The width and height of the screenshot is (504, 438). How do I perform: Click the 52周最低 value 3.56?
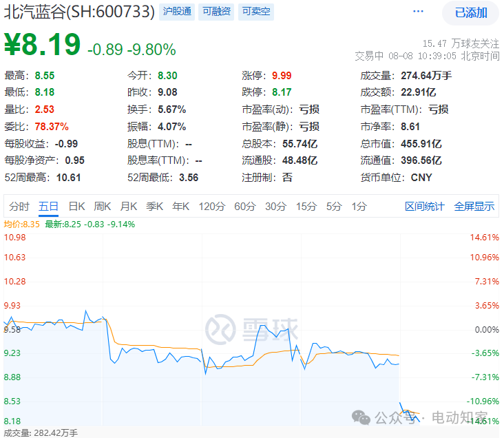click(x=189, y=178)
